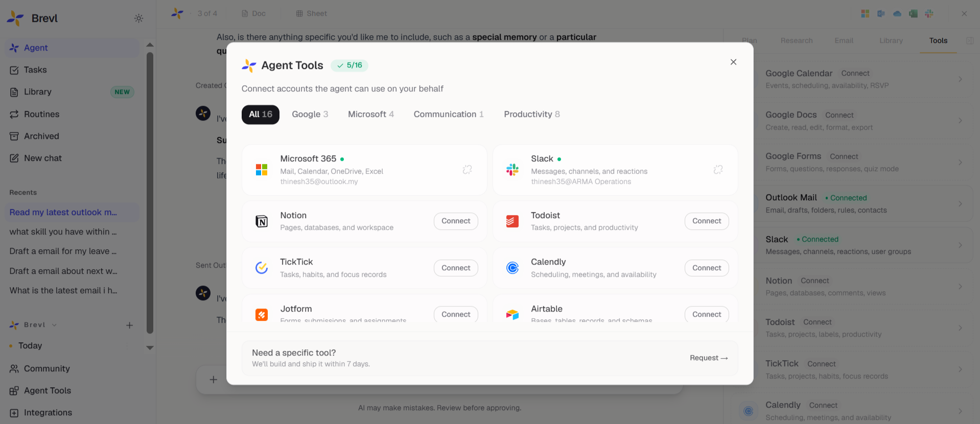Disconnect Slack via unlink icon
980x424 pixels.
tap(718, 170)
